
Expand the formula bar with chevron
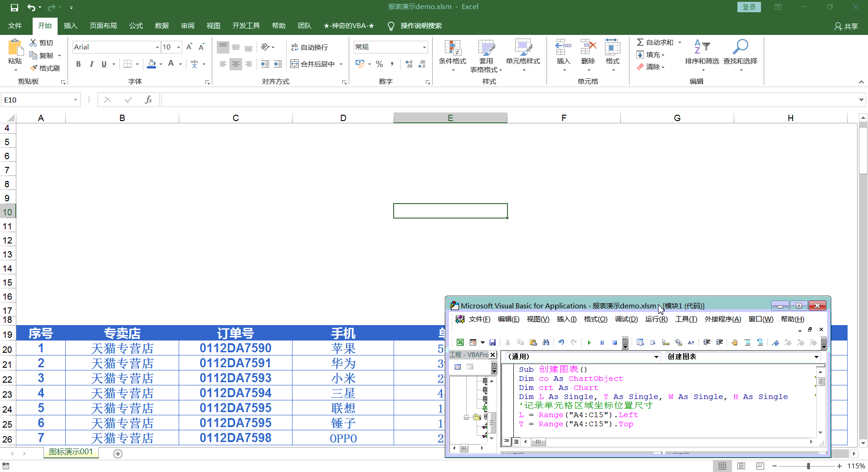click(861, 100)
